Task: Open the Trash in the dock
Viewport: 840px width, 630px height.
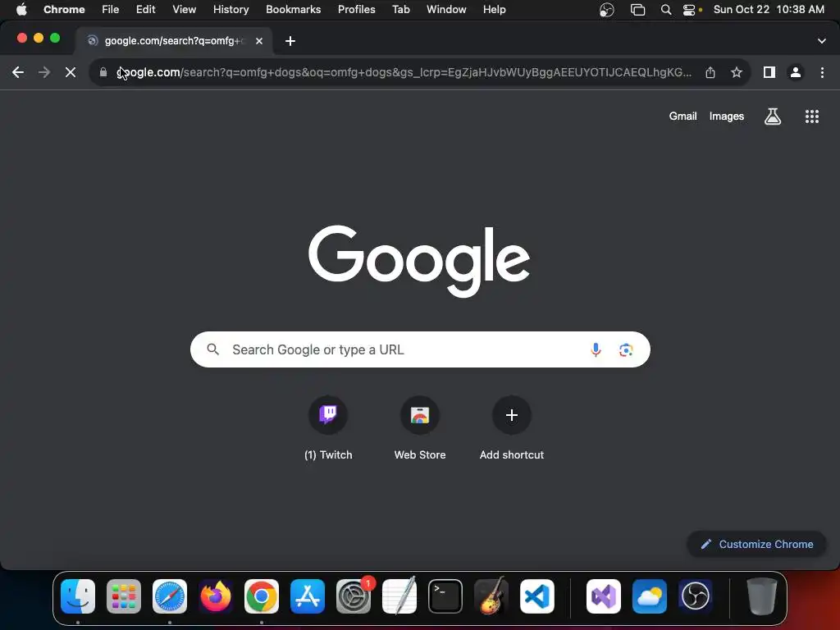Action: pyautogui.click(x=761, y=596)
